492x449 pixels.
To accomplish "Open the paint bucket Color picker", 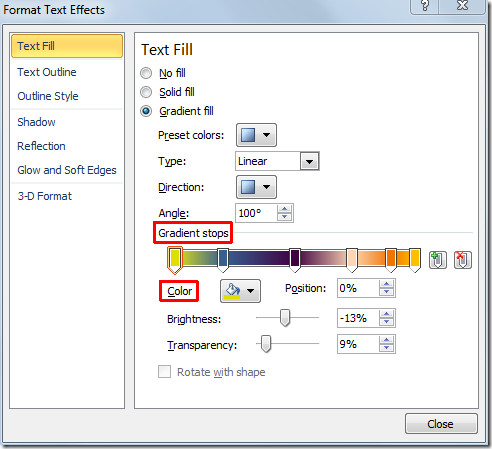I will 240,291.
